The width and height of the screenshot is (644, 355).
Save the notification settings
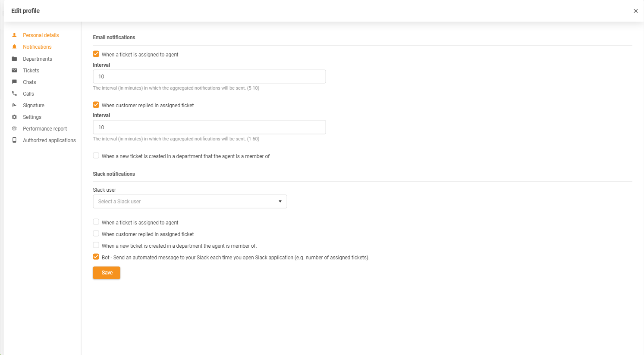(x=107, y=273)
